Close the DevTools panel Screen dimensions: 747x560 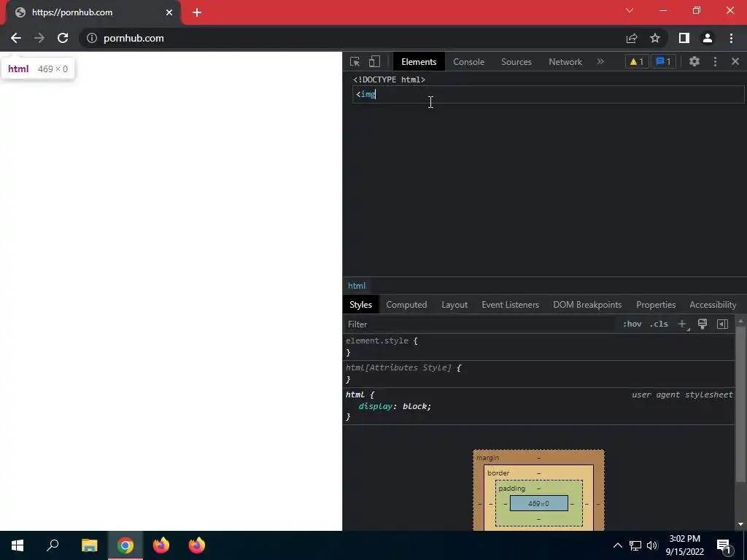point(735,61)
